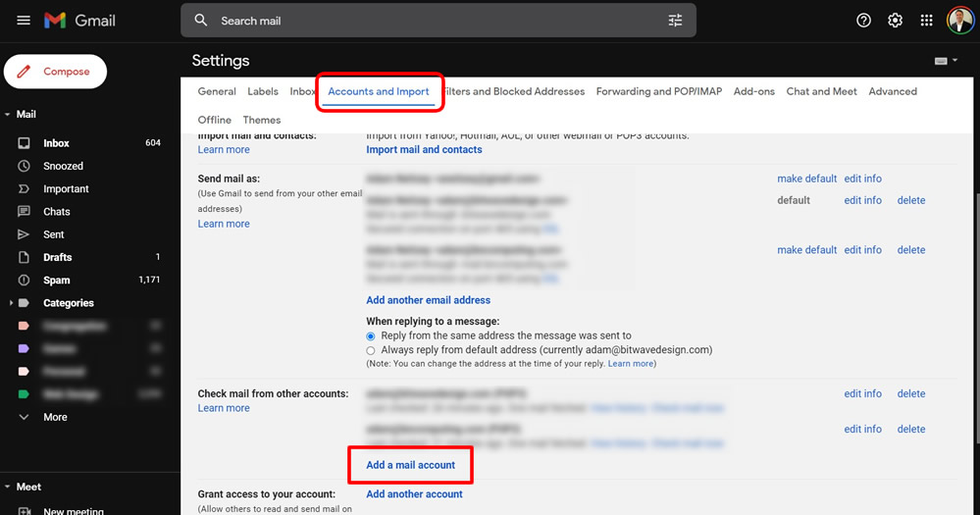
Task: Open the Google apps grid
Action: pyautogui.click(x=926, y=21)
